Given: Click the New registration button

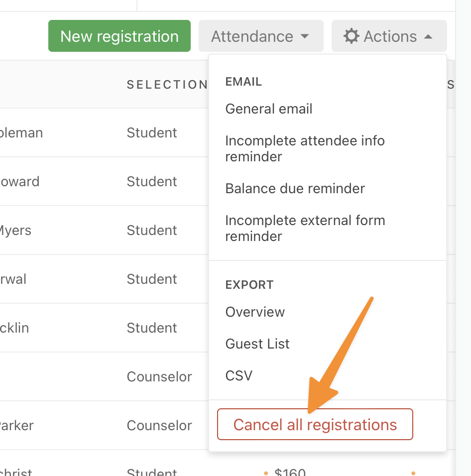Looking at the screenshot, I should (119, 36).
